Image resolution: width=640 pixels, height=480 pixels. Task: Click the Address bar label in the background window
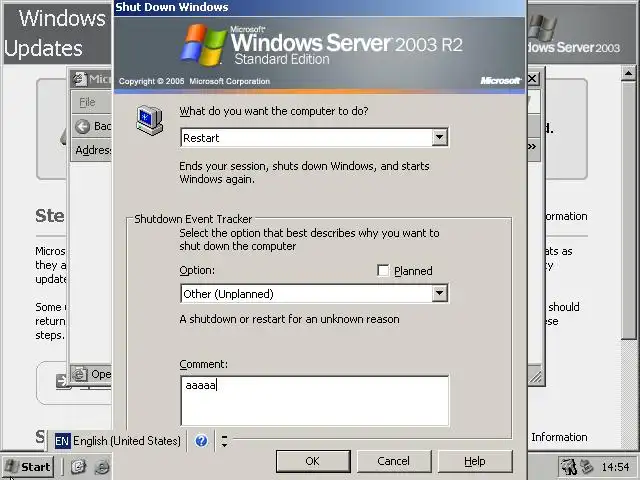click(93, 150)
